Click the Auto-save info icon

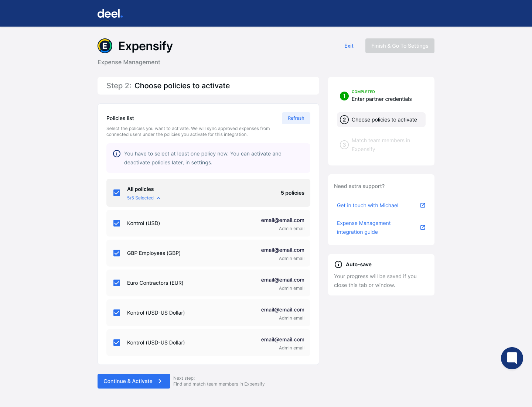pos(338,264)
